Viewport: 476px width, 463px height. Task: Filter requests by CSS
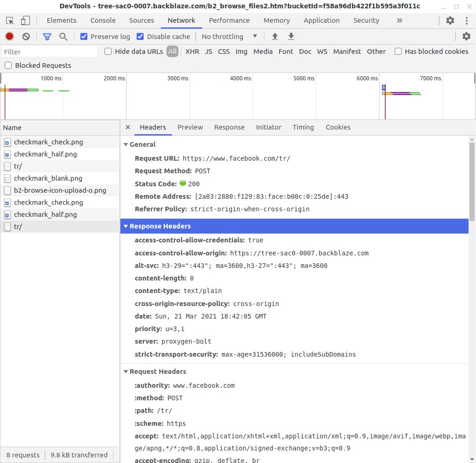(224, 52)
